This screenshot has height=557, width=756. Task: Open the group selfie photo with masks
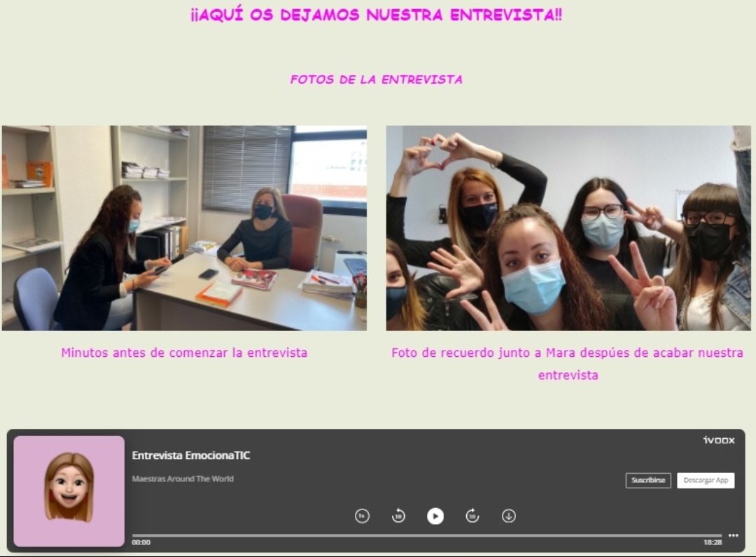(568, 228)
